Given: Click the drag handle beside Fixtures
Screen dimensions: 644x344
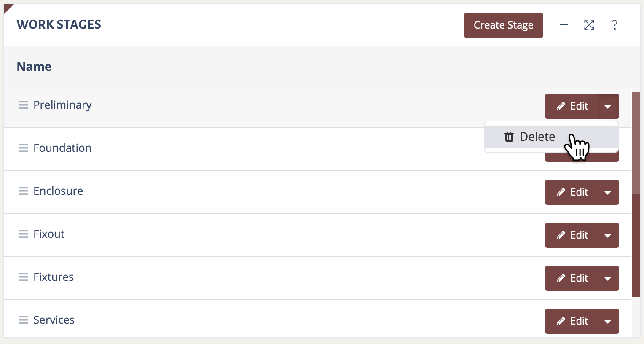Looking at the screenshot, I should (x=23, y=277).
